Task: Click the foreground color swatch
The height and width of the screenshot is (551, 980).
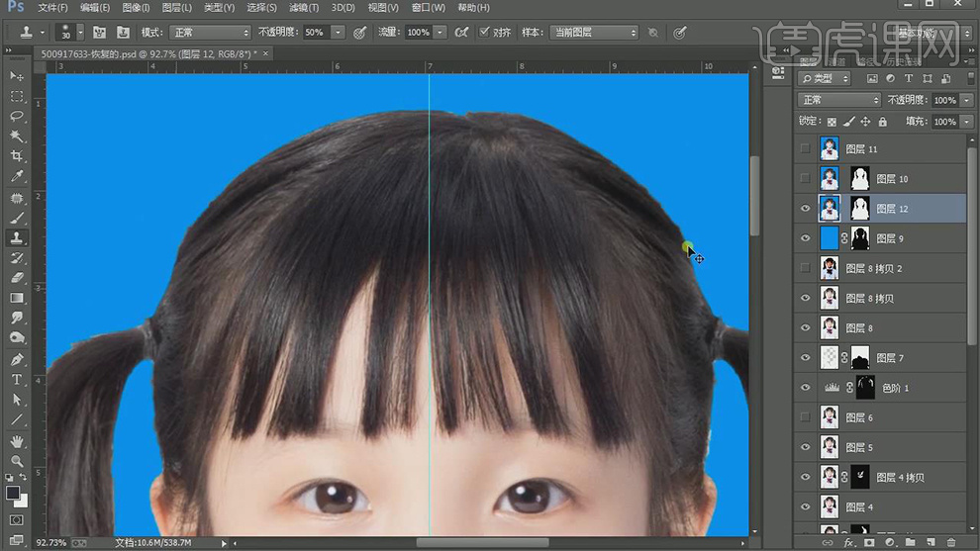Action: point(13,493)
